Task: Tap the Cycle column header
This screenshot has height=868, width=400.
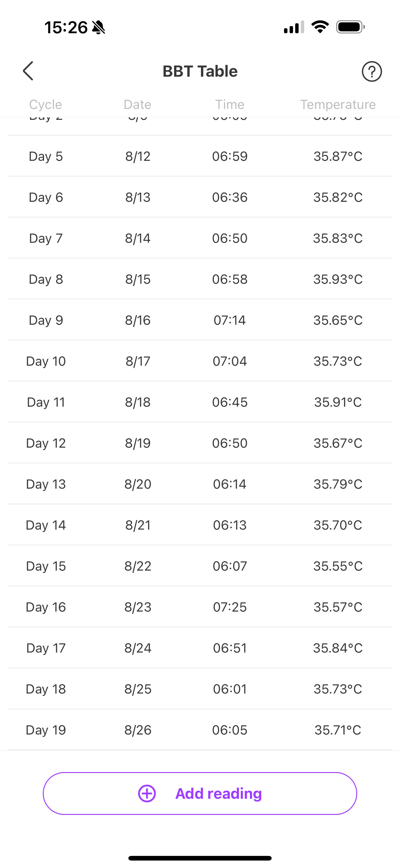Action: coord(46,104)
